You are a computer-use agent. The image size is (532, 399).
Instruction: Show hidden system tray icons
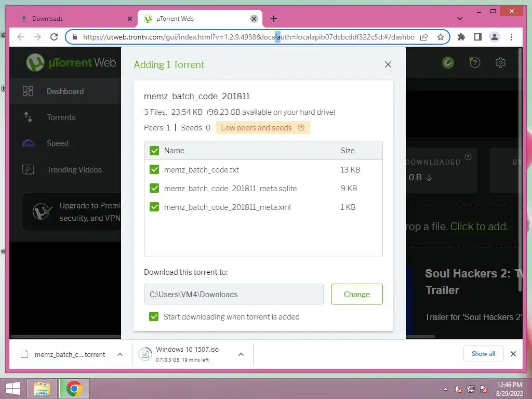(445, 389)
